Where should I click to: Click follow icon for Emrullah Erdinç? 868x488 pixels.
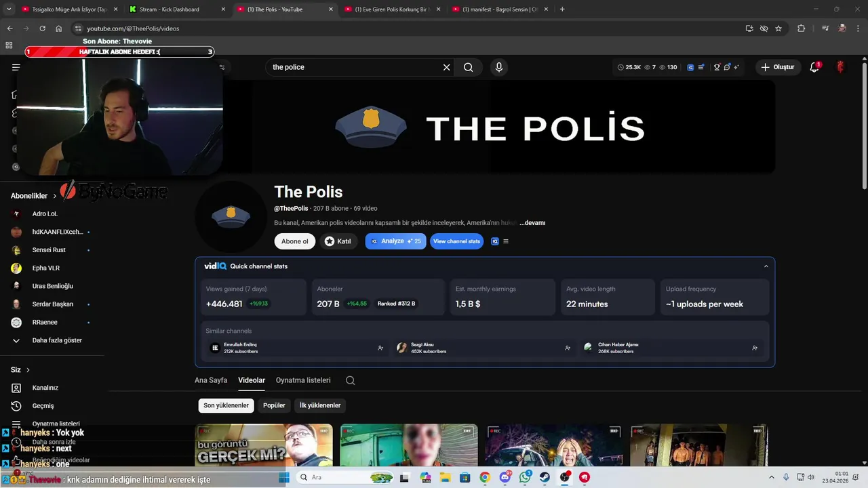pos(380,348)
